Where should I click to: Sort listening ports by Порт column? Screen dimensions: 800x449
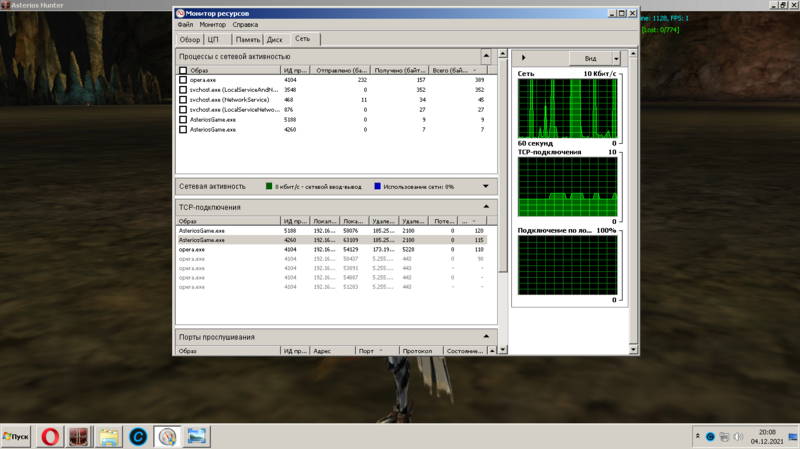click(377, 351)
